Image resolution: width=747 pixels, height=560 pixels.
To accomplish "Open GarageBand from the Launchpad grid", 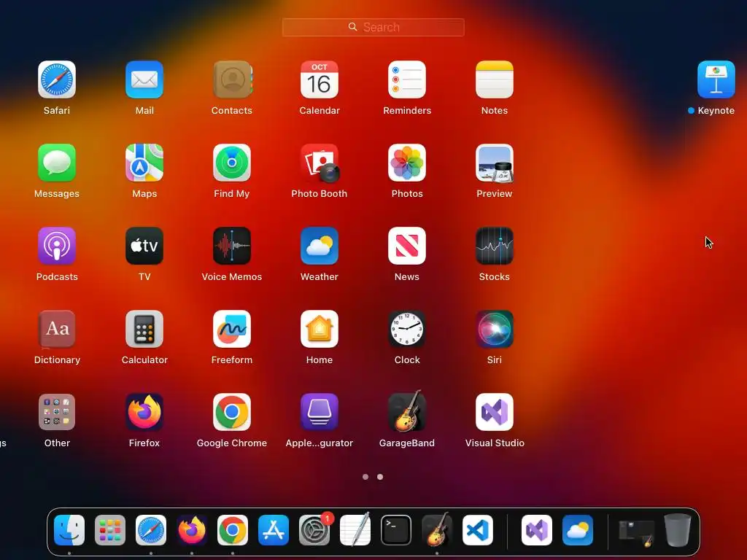I will [x=407, y=411].
